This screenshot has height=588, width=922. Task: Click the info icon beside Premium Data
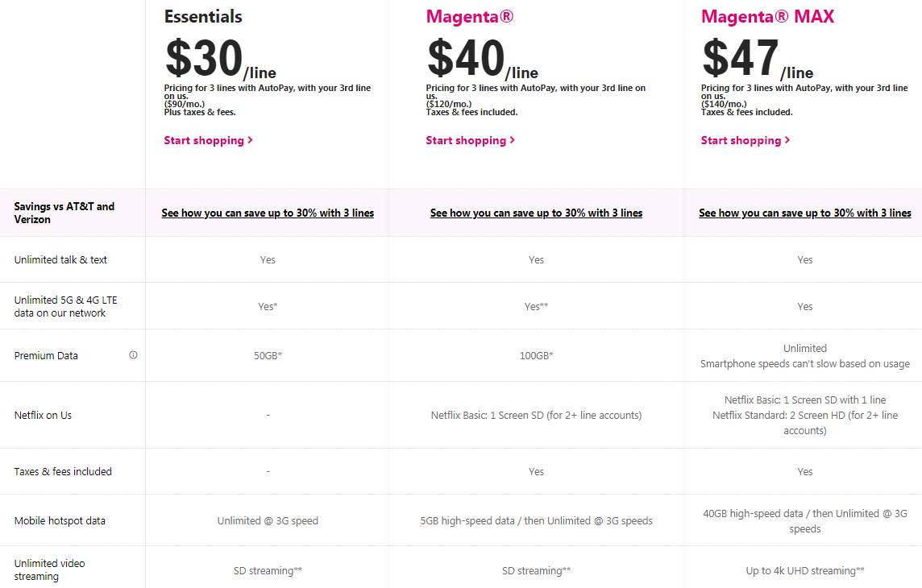click(133, 355)
